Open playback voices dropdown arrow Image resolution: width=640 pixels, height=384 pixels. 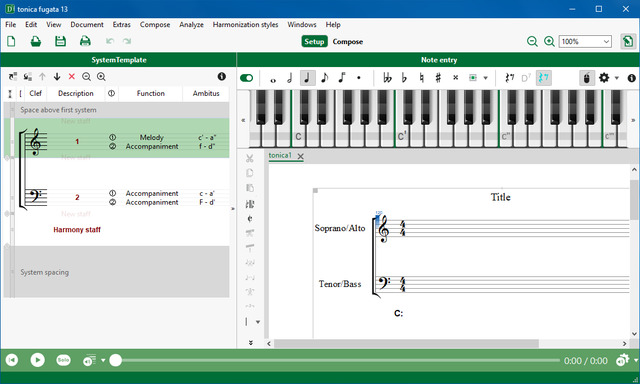(x=103, y=360)
